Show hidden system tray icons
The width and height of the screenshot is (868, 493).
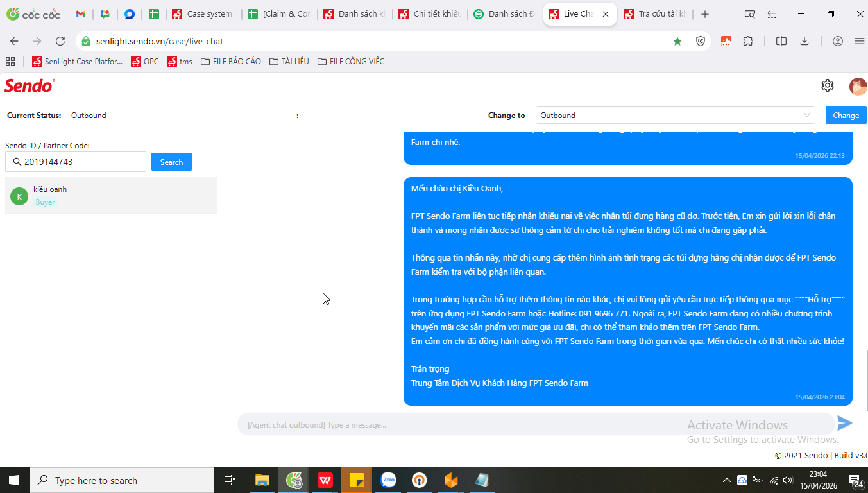726,480
